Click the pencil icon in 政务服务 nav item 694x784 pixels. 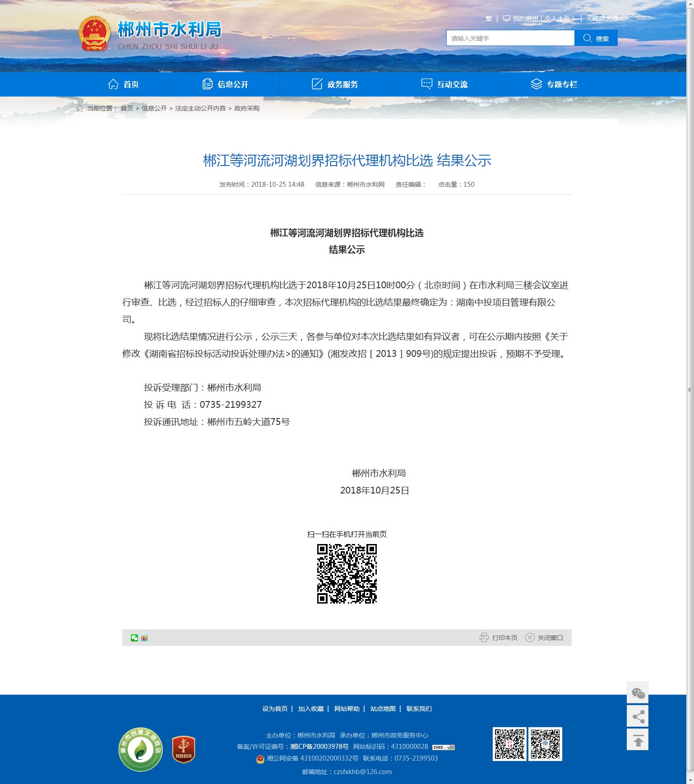tap(317, 84)
